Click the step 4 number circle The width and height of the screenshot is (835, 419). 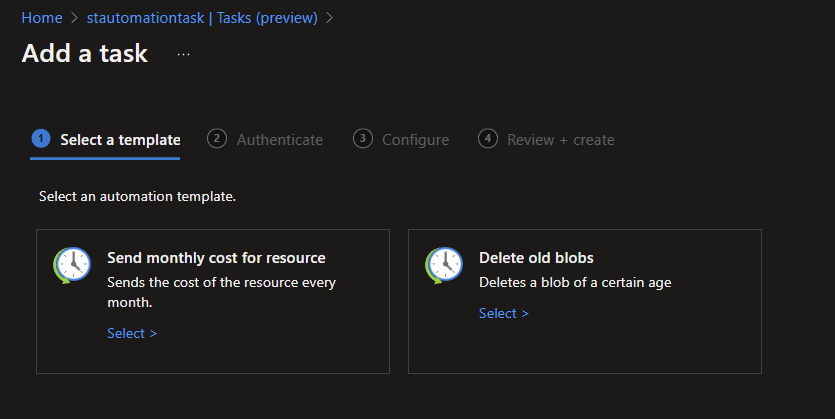(x=487, y=139)
